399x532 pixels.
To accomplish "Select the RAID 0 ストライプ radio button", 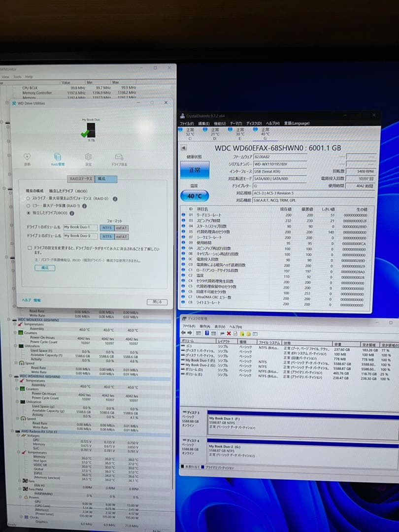I will click(28, 198).
